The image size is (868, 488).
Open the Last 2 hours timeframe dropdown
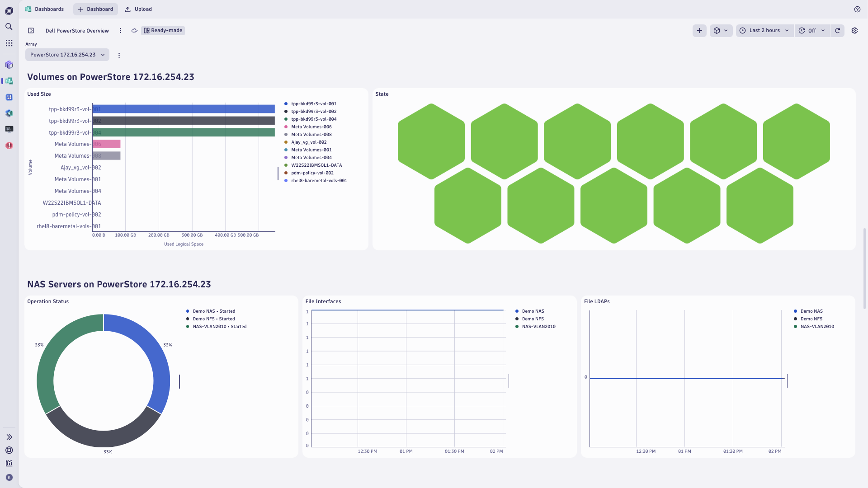tap(764, 31)
